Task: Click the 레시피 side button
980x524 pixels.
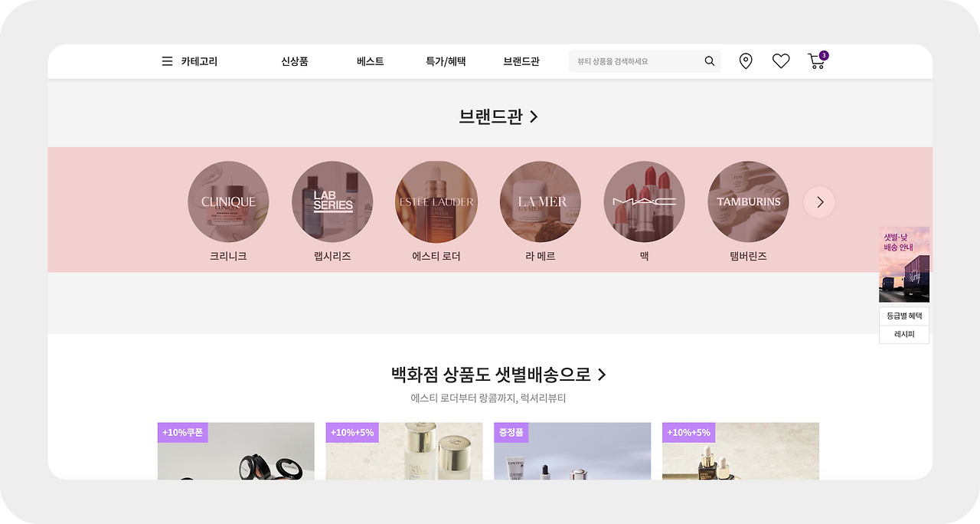Action: click(x=904, y=335)
